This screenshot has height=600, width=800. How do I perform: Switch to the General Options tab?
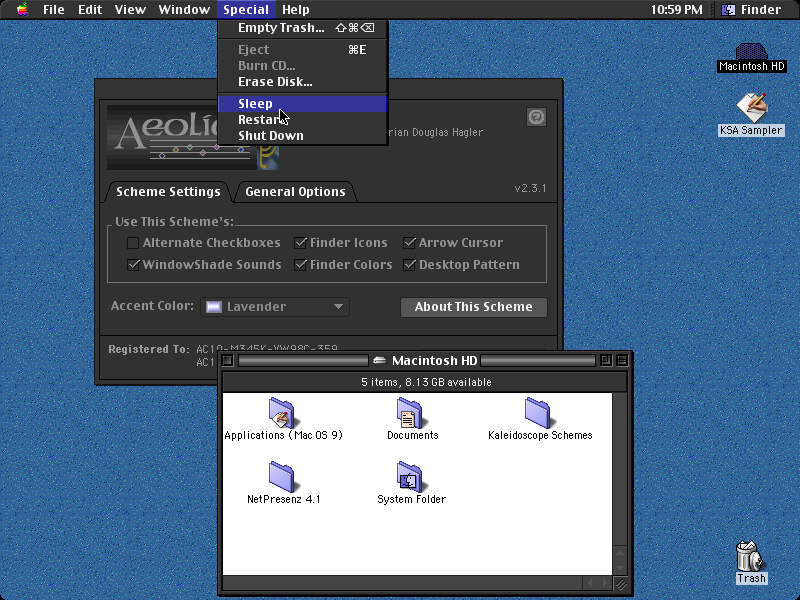(x=295, y=192)
